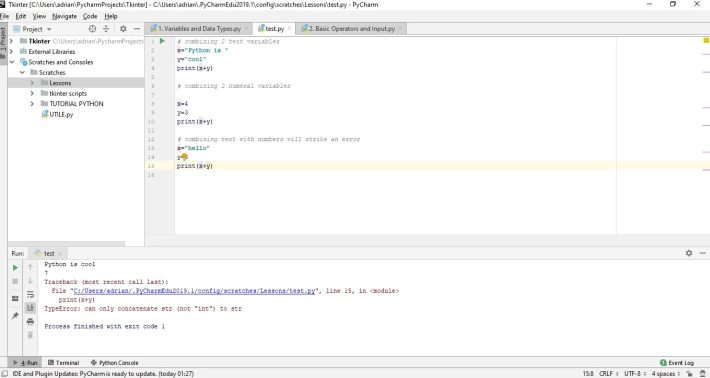Toggle Soft-Wrap in the run console
This screenshot has height=378, width=710.
click(x=30, y=295)
